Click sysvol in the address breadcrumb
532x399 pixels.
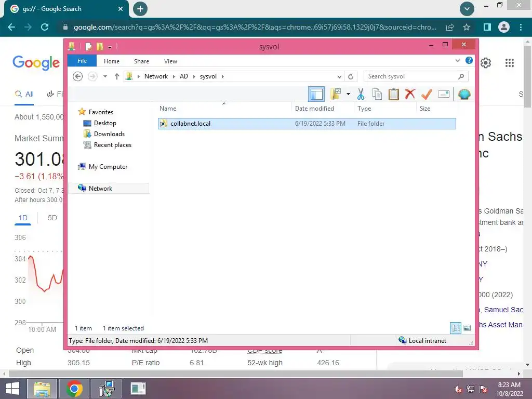(x=208, y=76)
